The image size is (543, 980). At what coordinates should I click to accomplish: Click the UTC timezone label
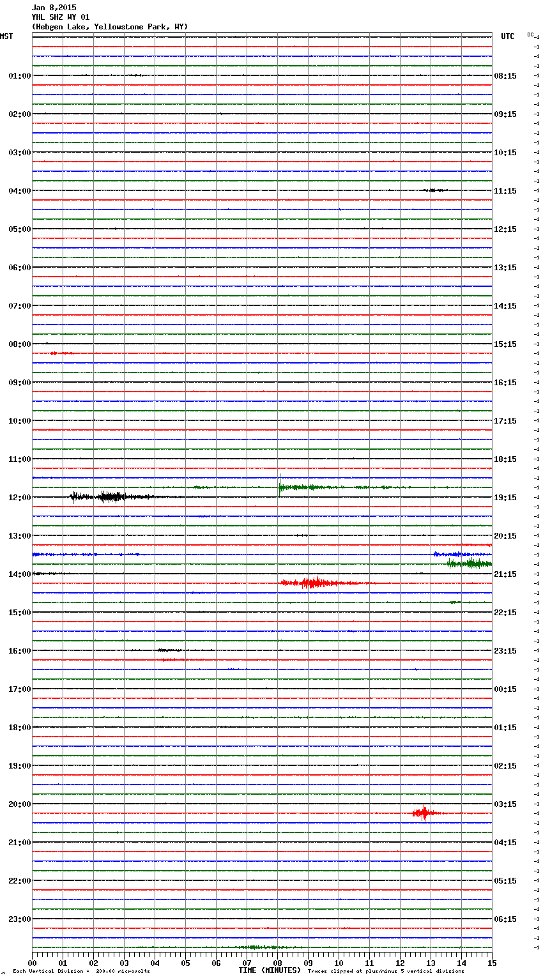pos(507,36)
